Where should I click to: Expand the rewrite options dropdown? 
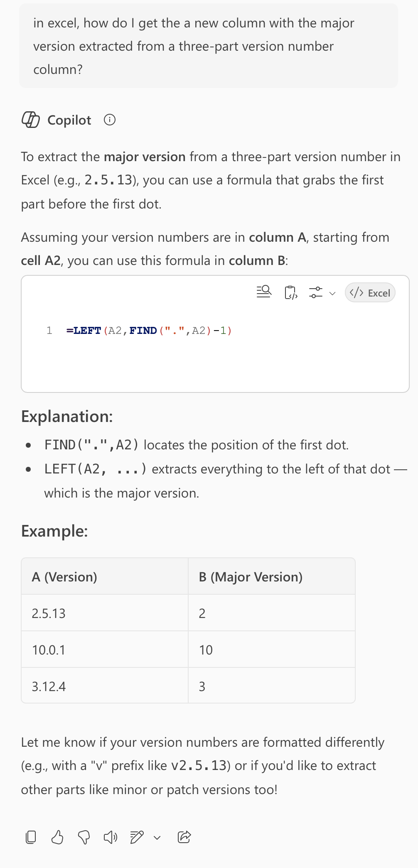157,838
